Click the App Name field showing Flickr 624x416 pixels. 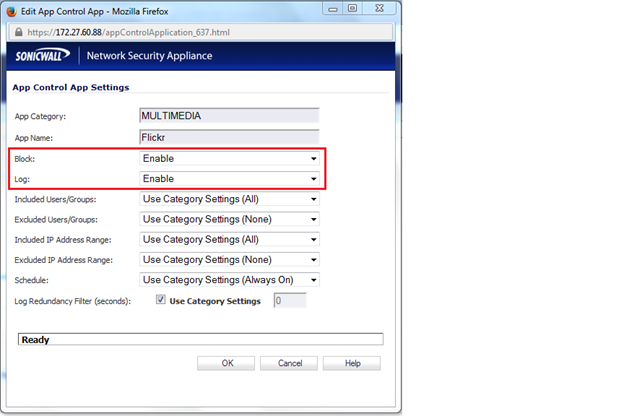coord(229,137)
